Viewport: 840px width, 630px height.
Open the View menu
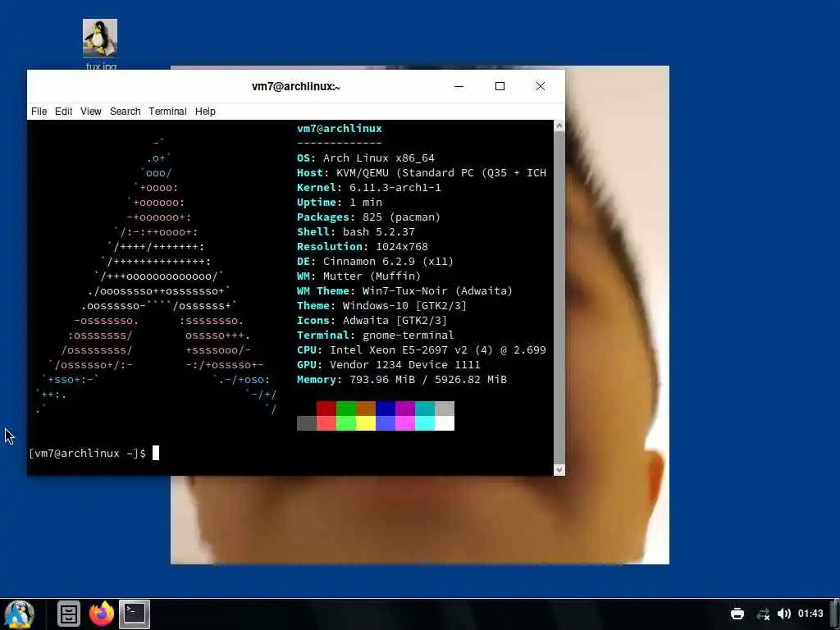point(90,112)
